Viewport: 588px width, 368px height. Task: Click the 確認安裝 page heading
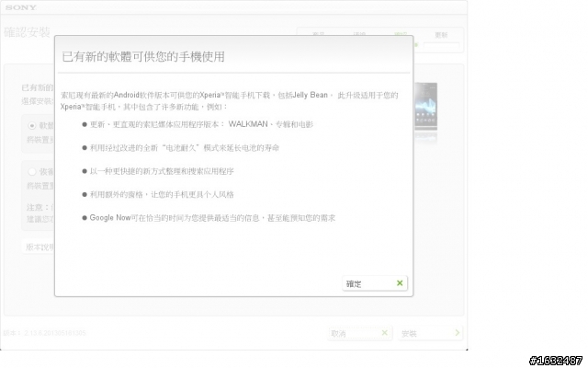(x=27, y=32)
